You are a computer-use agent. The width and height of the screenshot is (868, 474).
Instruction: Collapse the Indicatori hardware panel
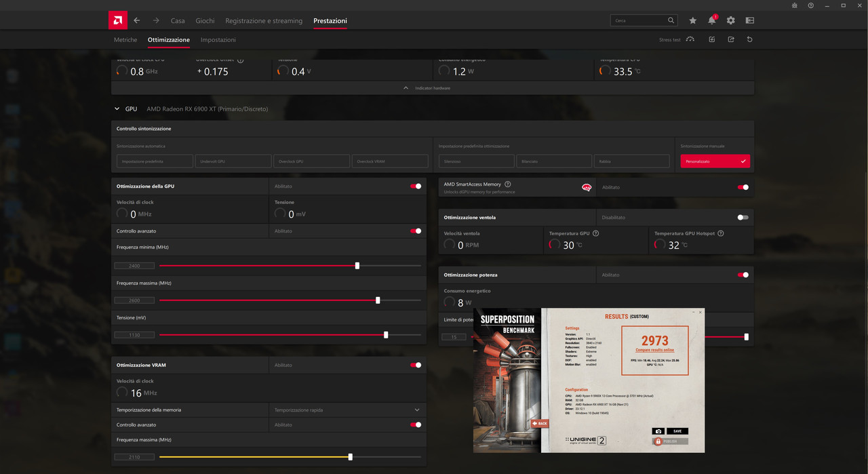(x=432, y=88)
